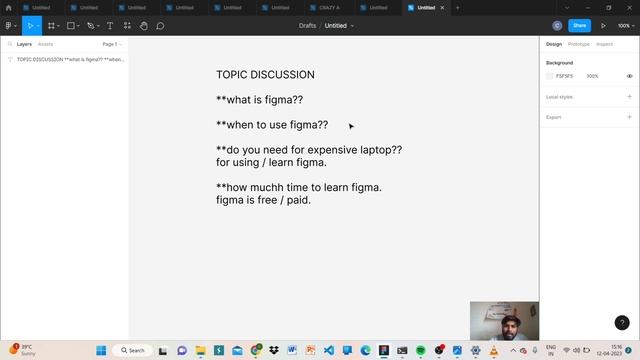Select the Rectangle shape tool
Screen dimensions: 640x360
click(x=71, y=26)
